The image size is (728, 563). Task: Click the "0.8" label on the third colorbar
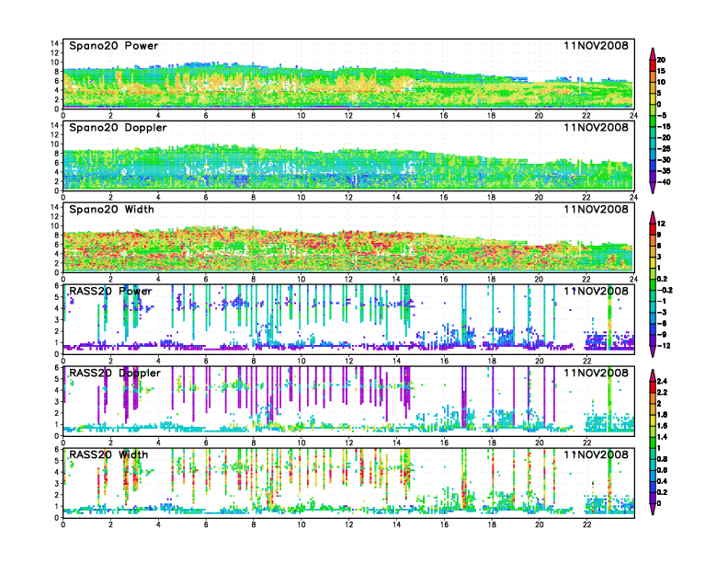point(663,459)
